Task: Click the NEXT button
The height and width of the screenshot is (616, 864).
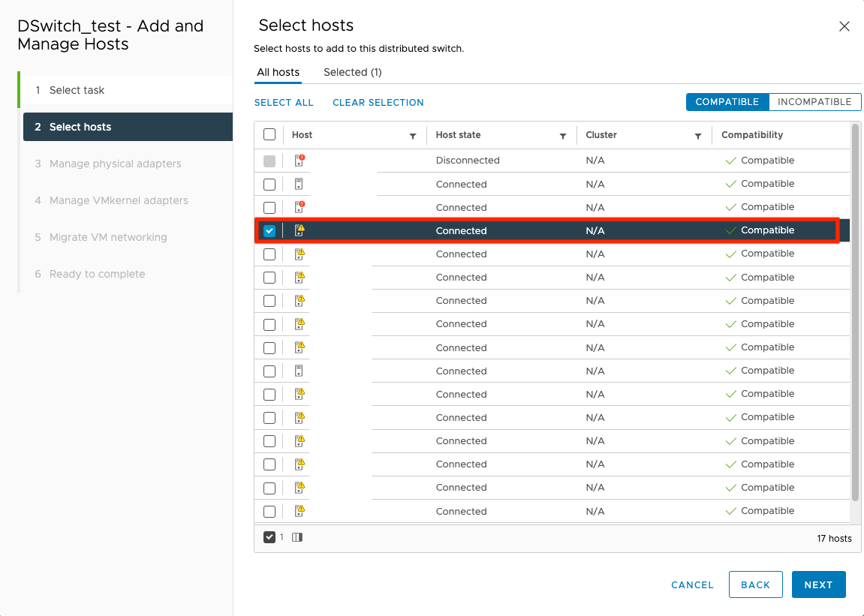Action: pos(818,584)
